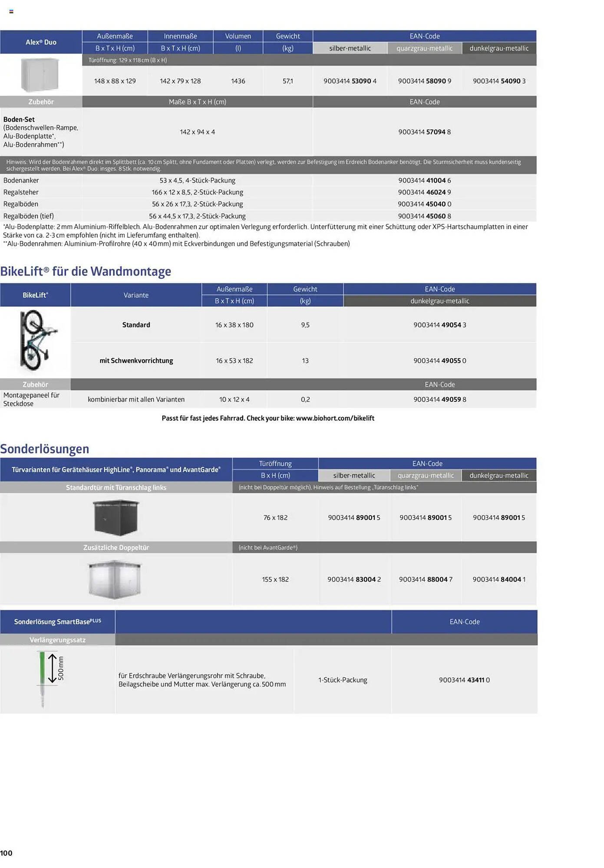Click the silver shed image under Zusätzliche Doppeltür
Image resolution: width=604 pixels, height=868 pixels.
[115, 579]
